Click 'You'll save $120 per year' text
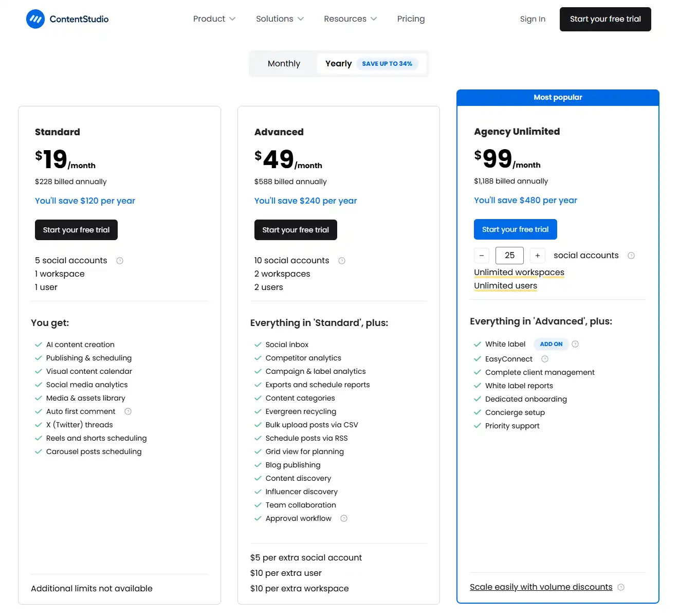The width and height of the screenshot is (679, 616). pos(85,201)
